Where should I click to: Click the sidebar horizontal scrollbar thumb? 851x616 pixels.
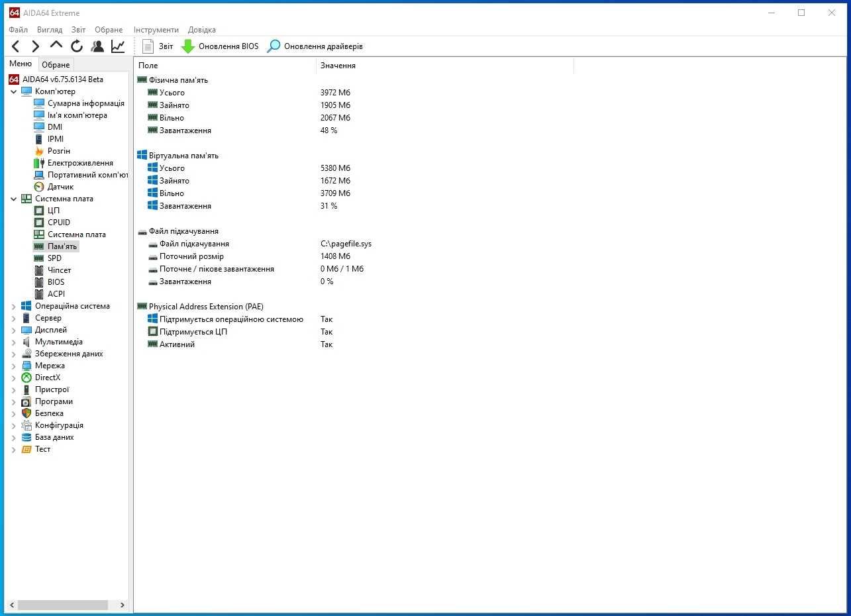[x=63, y=605]
